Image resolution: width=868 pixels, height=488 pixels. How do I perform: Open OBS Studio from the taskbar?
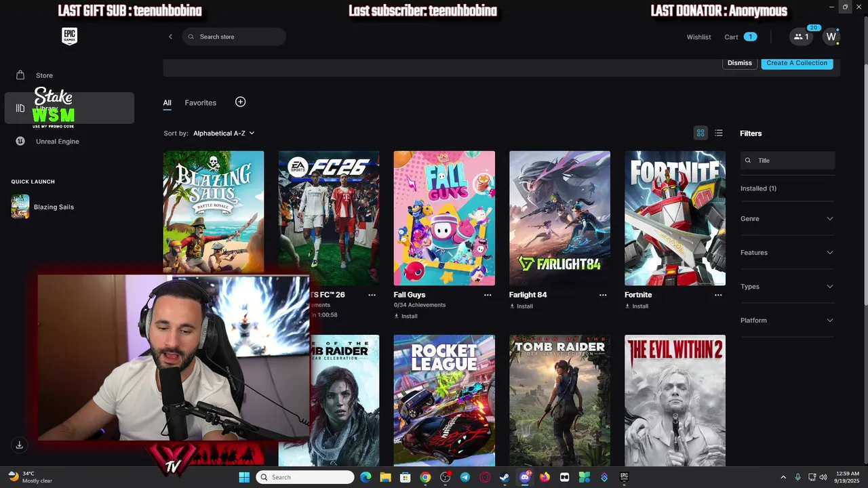(x=446, y=477)
